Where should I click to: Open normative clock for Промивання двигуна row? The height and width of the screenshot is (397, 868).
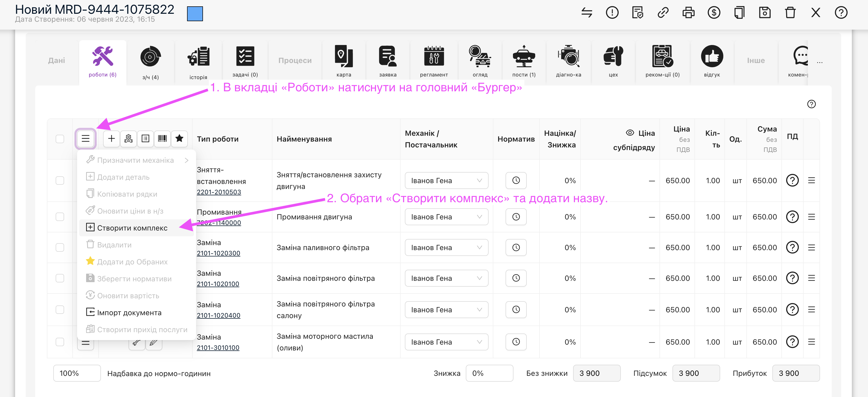[516, 217]
